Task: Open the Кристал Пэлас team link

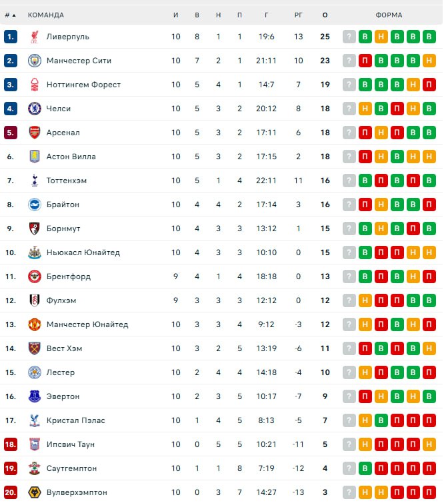Action: pyautogui.click(x=75, y=420)
